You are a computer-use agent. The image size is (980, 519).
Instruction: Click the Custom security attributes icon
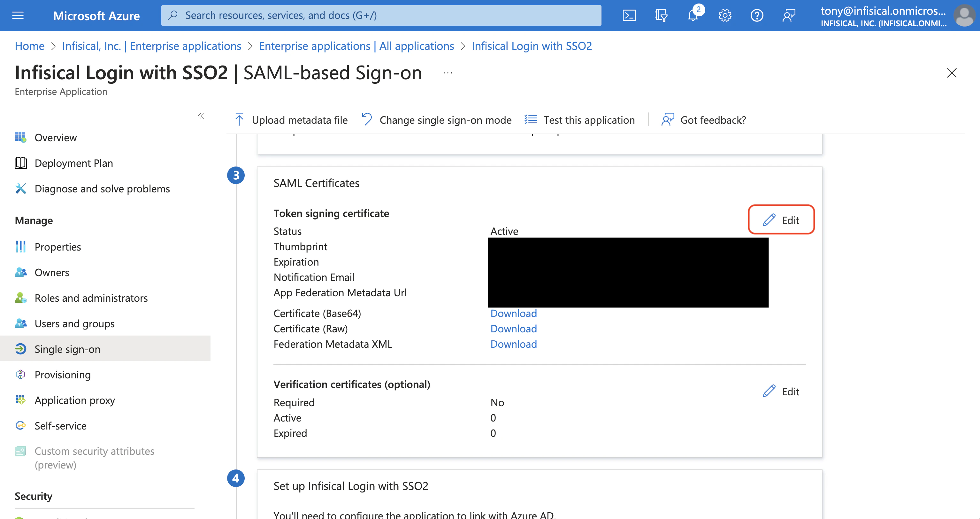click(20, 451)
